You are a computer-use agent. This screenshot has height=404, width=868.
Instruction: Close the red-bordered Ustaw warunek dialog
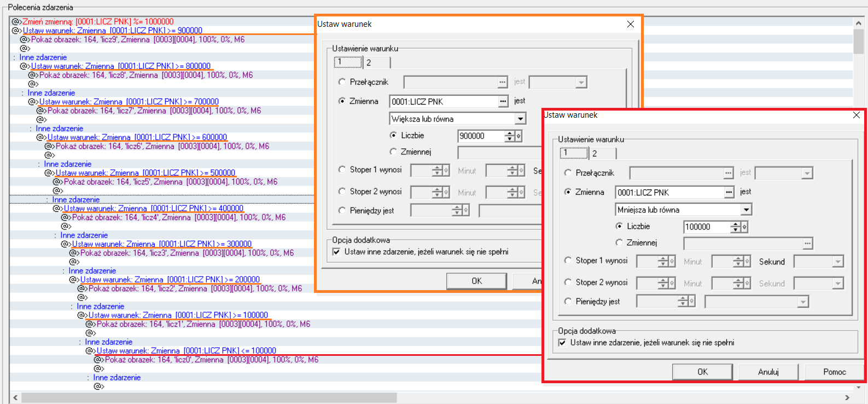pyautogui.click(x=856, y=115)
